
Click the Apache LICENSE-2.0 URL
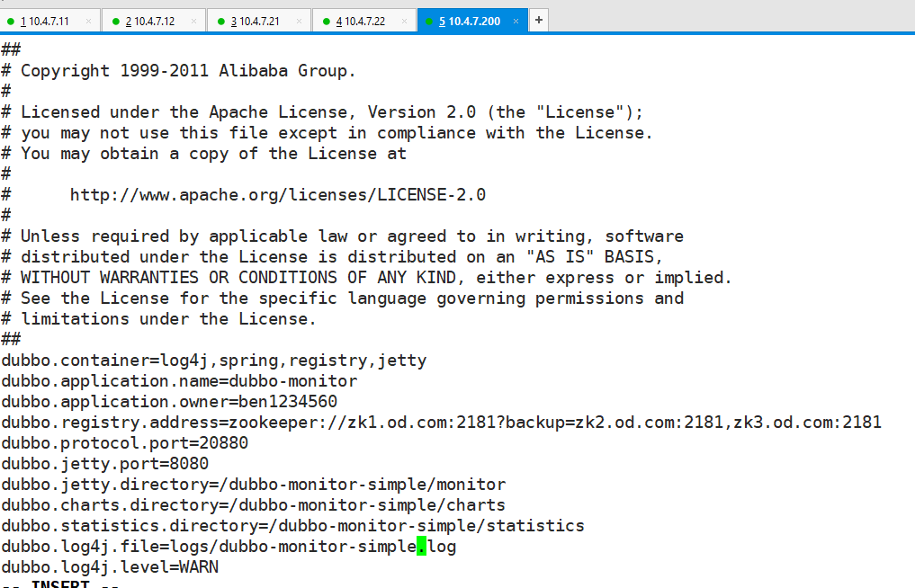tap(277, 195)
